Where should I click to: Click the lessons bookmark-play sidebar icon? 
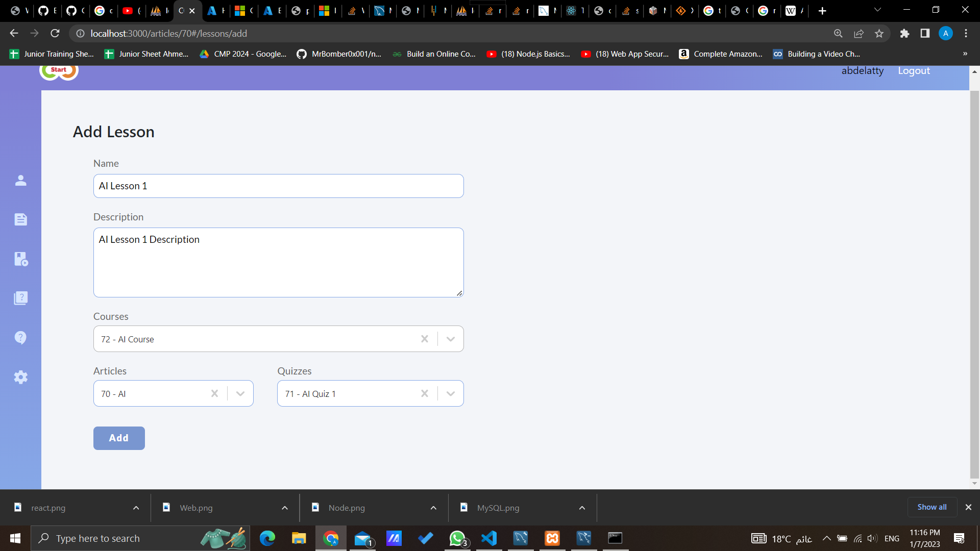(20, 259)
